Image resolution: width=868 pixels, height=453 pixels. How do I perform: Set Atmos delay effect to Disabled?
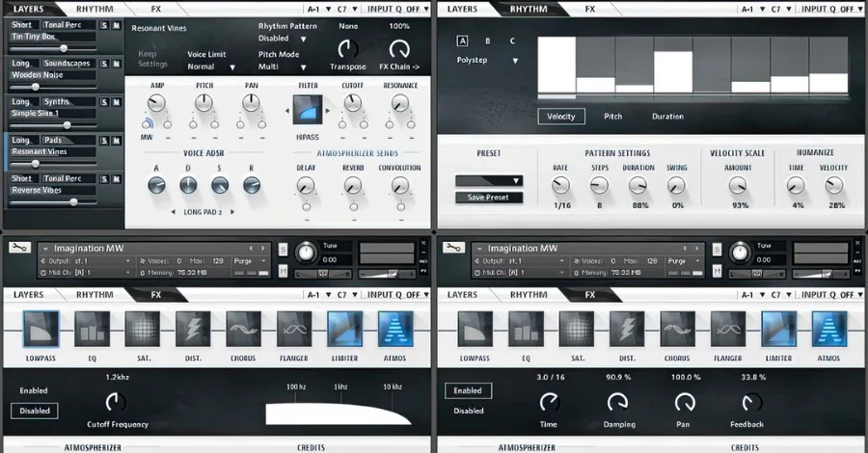tap(469, 411)
